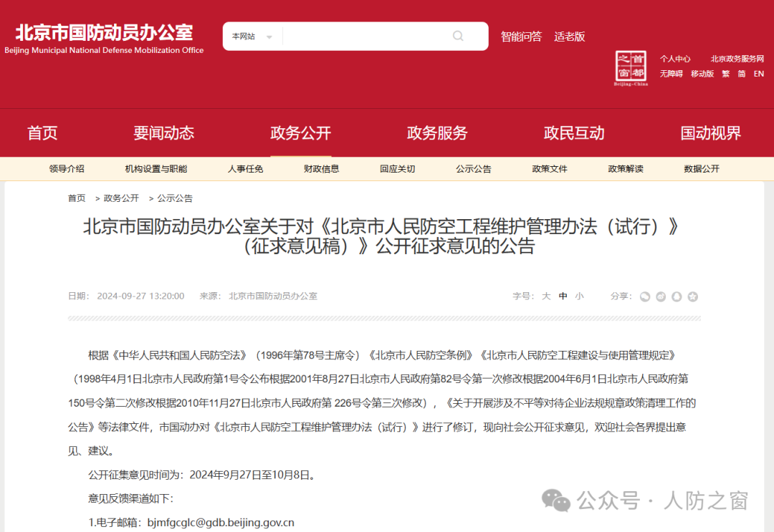Open 北京政务服务网 link
The width and height of the screenshot is (774, 532).
tap(737, 58)
